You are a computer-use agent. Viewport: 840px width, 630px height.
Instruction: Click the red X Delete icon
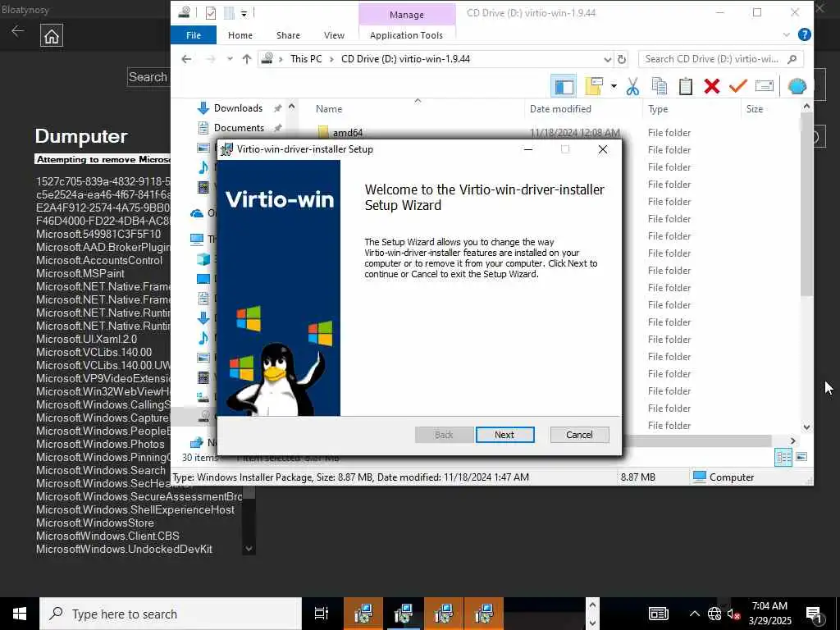click(x=712, y=86)
